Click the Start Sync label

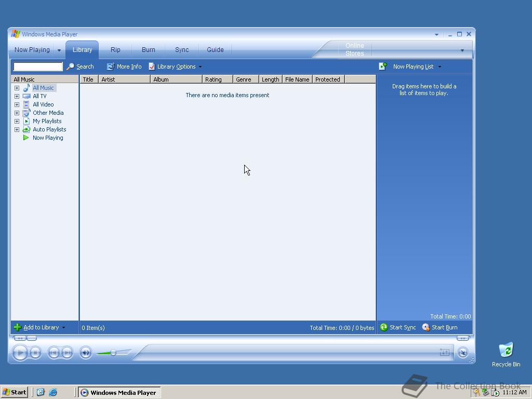(x=403, y=327)
